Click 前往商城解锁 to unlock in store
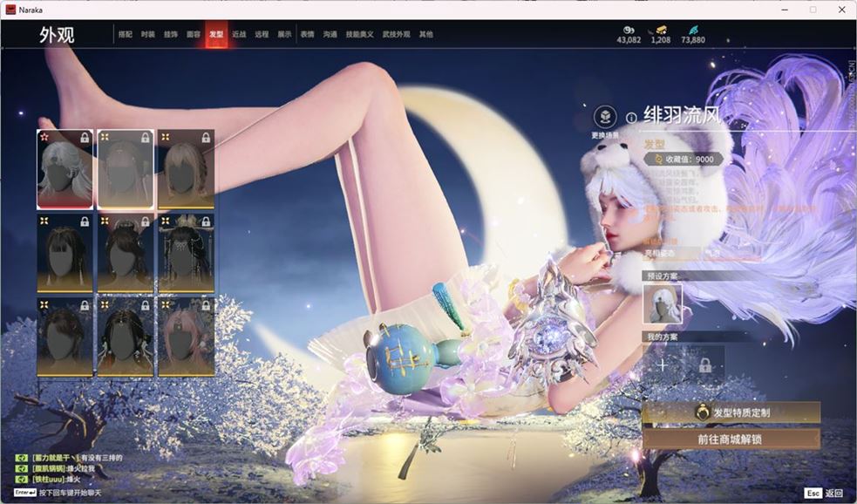The width and height of the screenshot is (857, 504). point(731,439)
